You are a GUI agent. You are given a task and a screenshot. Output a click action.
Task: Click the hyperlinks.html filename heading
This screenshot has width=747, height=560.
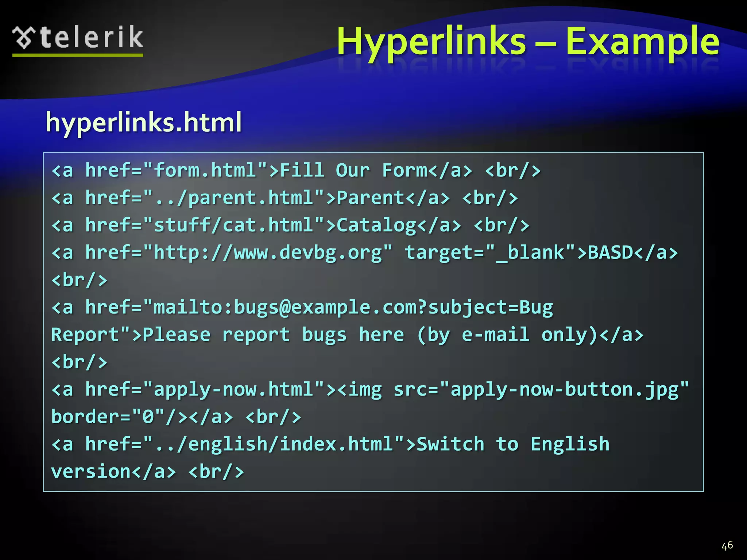pyautogui.click(x=143, y=122)
